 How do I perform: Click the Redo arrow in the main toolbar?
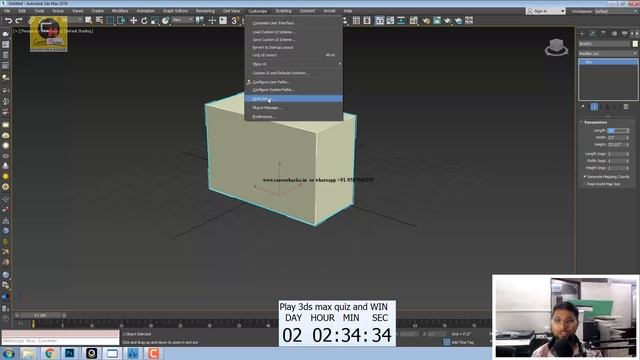pos(19,20)
